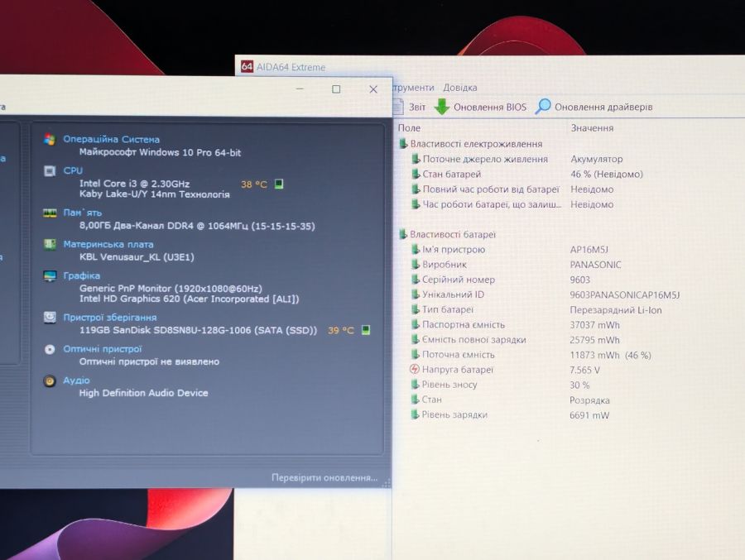Viewport: 745px width, 560px height.
Task: Click the value 46 % (Невідомо)
Action: point(607,175)
